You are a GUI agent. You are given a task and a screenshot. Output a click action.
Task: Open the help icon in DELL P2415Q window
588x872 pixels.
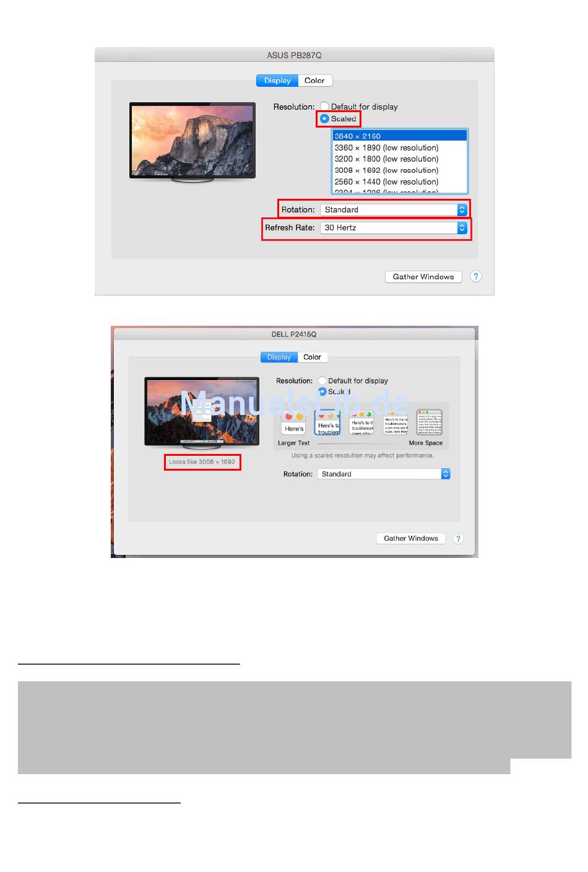(458, 539)
